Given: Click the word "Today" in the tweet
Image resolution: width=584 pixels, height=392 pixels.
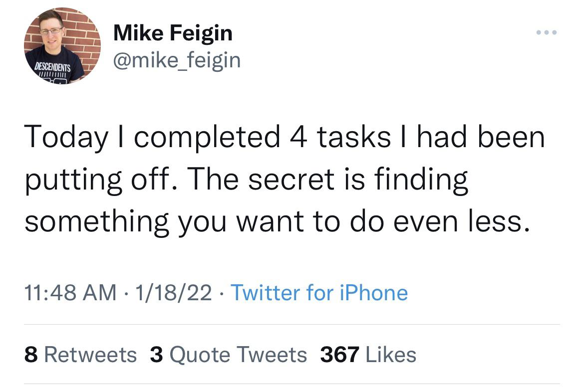Looking at the screenshot, I should click(x=64, y=137).
